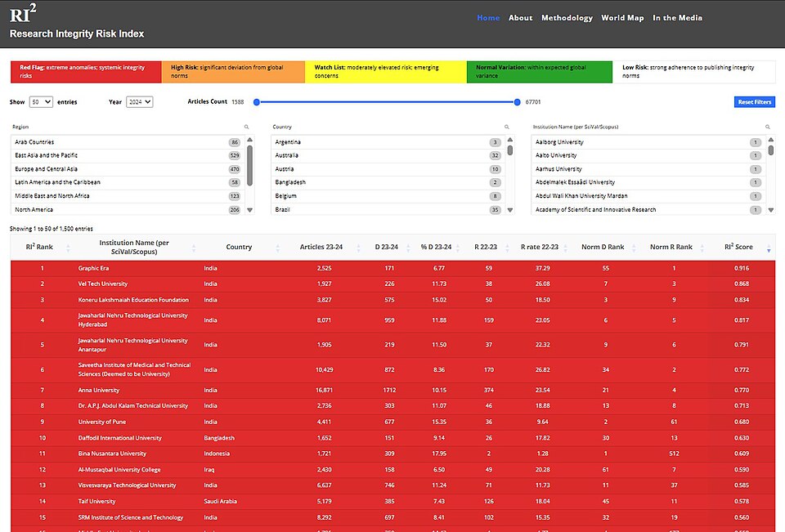Open the About page
Viewport: 785px width, 532px height.
coord(521,18)
